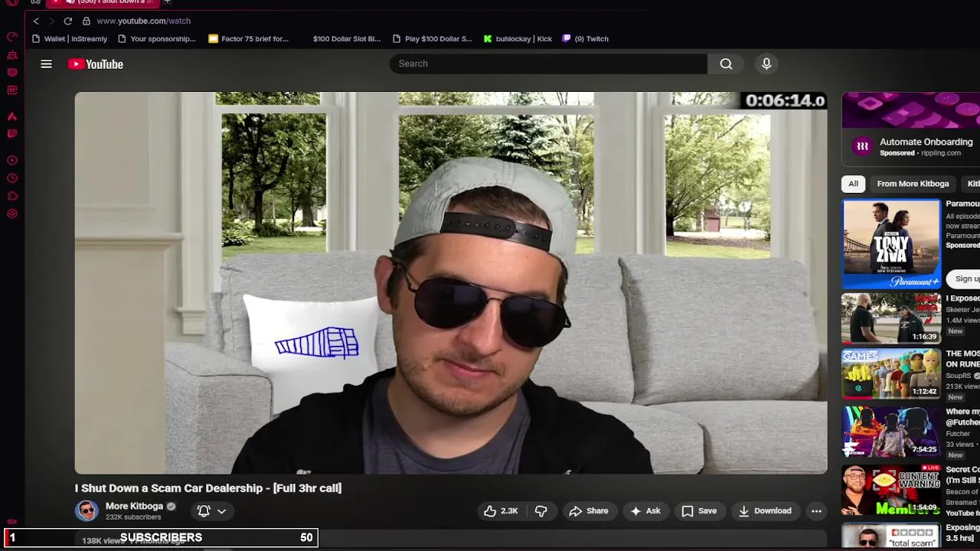Viewport: 980px width, 551px height.
Task: Go forward with the browser forward arrow
Action: 51,21
